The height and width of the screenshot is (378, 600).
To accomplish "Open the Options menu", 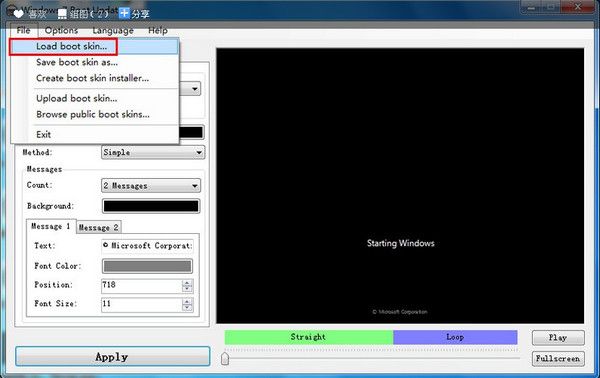I will (x=61, y=30).
